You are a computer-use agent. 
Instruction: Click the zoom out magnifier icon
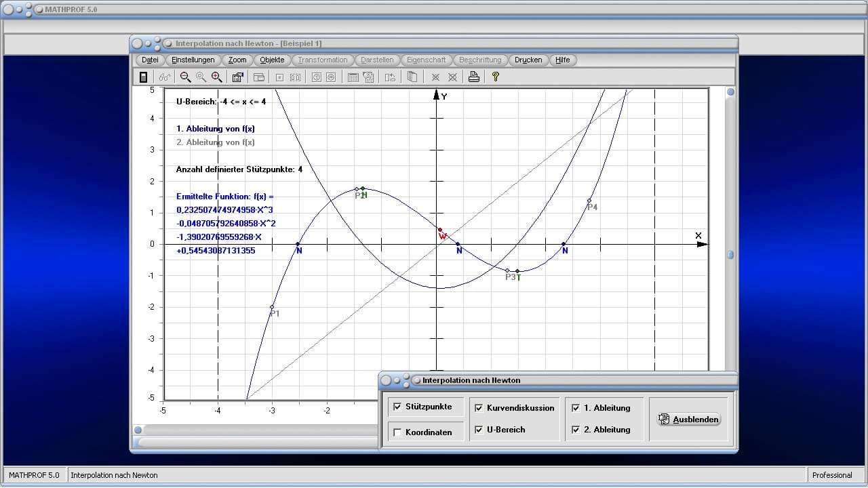coord(185,77)
